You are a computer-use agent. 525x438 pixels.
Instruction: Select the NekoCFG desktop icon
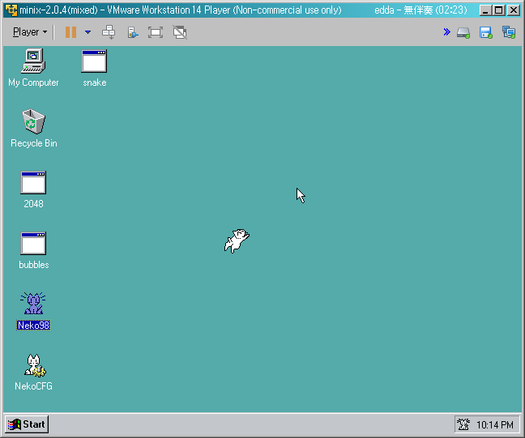33,372
